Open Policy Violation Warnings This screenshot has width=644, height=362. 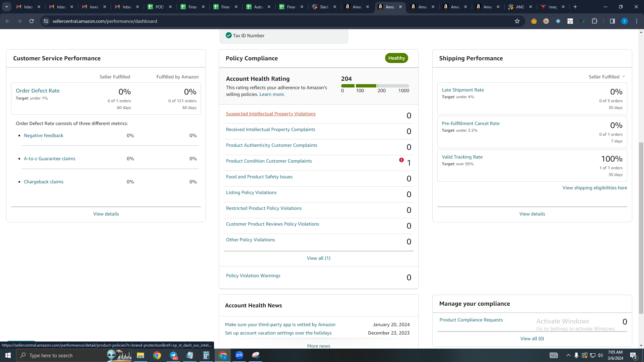253,276
